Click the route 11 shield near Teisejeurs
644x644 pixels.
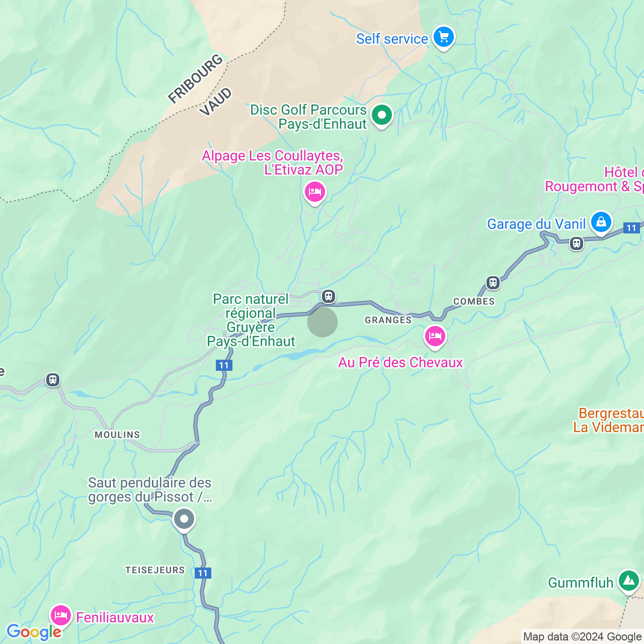click(203, 573)
